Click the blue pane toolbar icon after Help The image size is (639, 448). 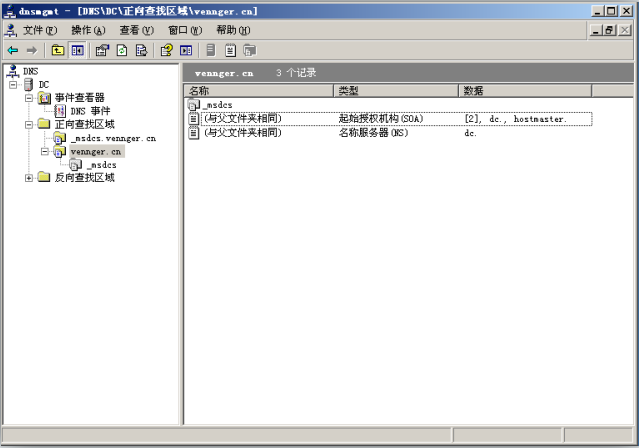pyautogui.click(x=186, y=50)
